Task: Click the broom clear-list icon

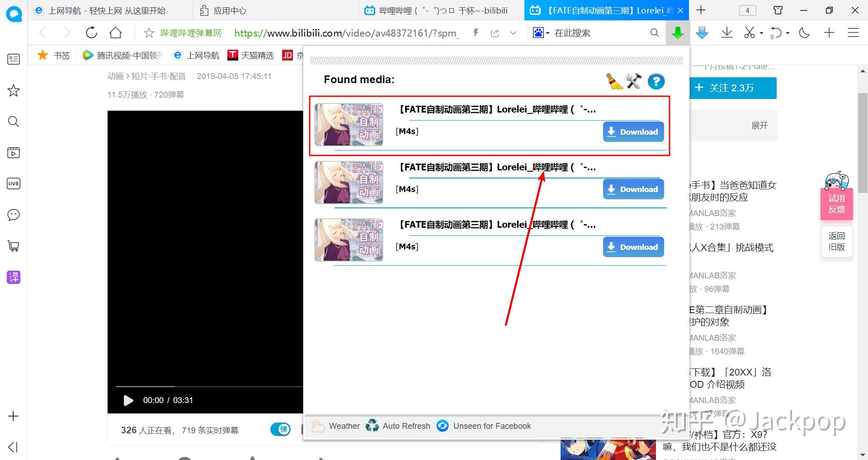Action: (614, 81)
